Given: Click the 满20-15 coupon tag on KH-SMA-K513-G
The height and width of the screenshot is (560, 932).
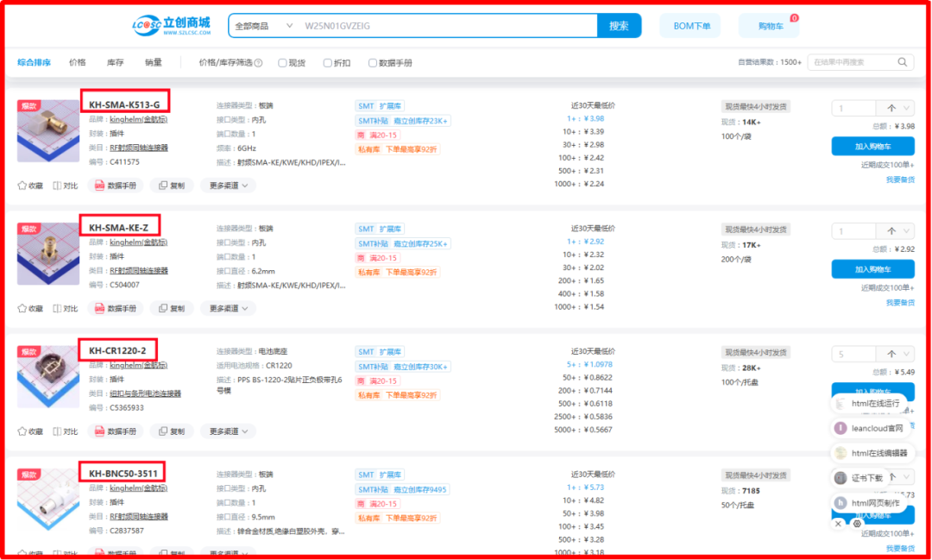Looking at the screenshot, I should [x=378, y=135].
